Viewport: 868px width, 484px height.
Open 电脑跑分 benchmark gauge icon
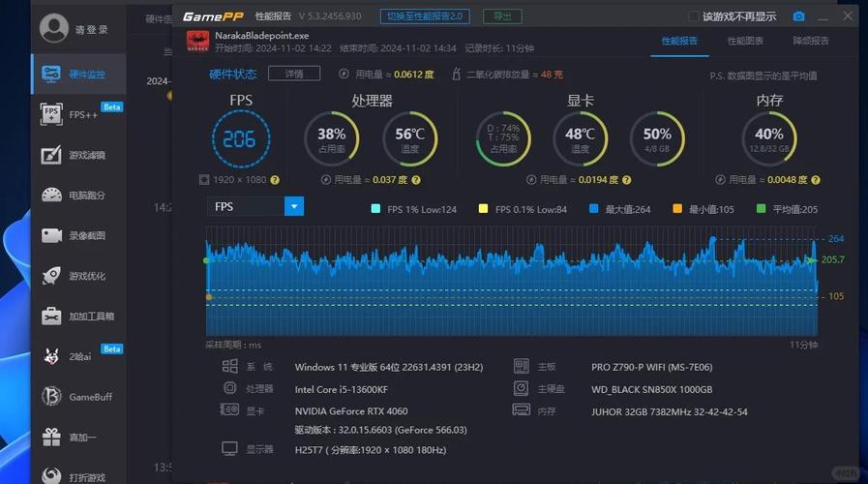point(51,195)
